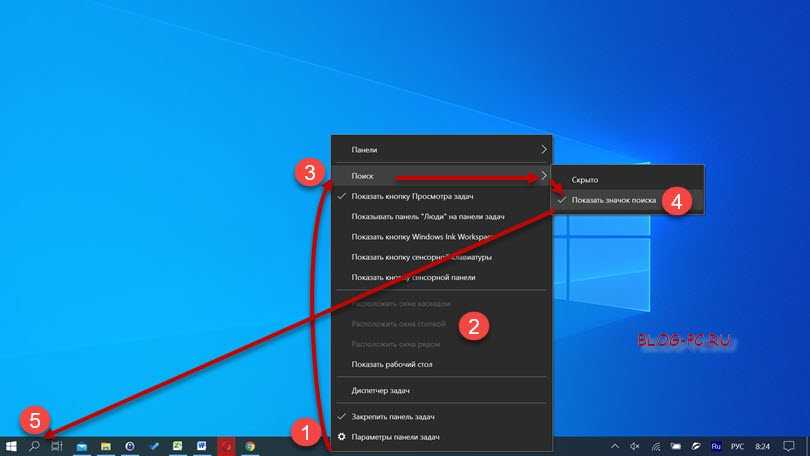The height and width of the screenshot is (456, 810).
Task: Click the taskbar clock showing 8:24
Action: point(763,446)
